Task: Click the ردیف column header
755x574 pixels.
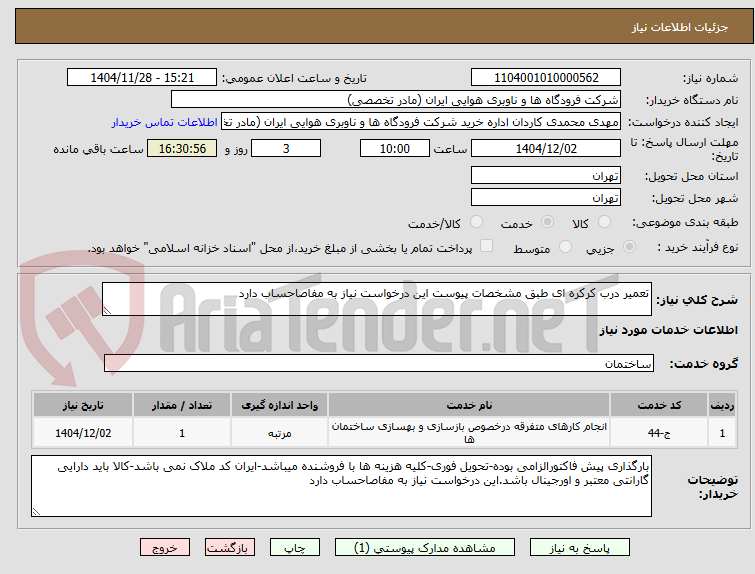Action: [x=722, y=405]
